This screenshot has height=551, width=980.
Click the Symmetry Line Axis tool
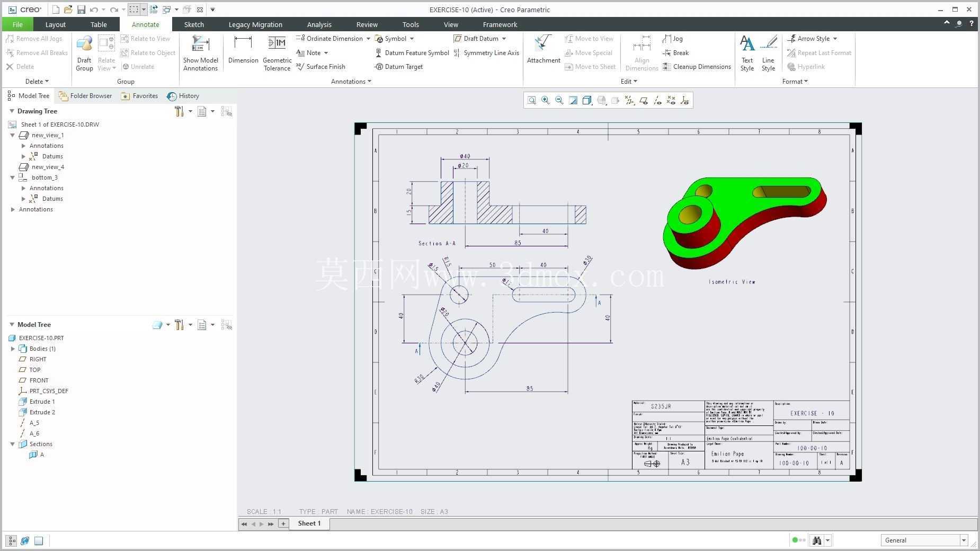click(486, 53)
